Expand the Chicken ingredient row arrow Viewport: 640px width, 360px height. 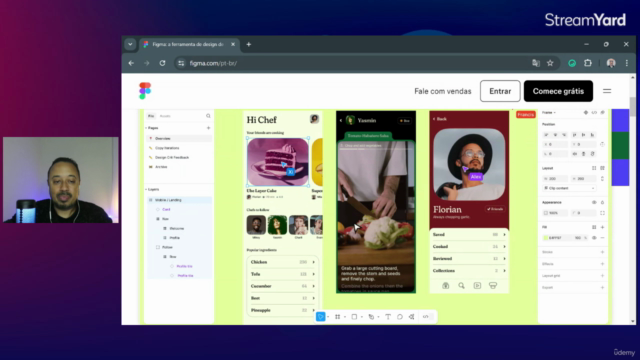coord(313,262)
